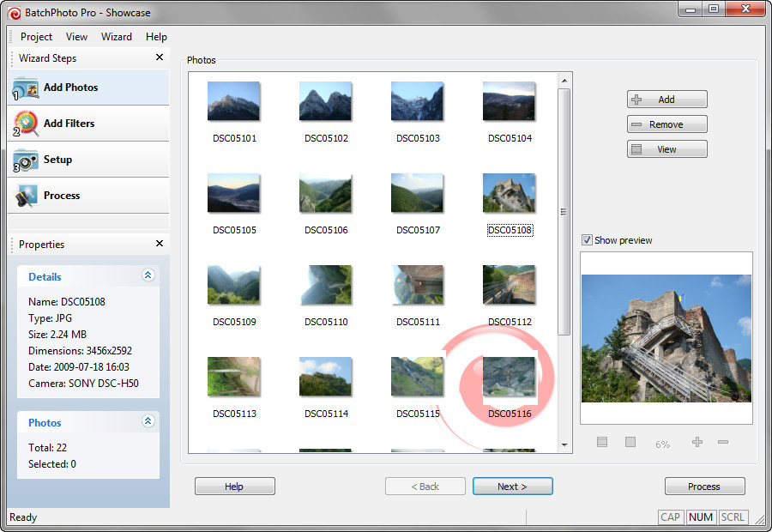Click the Add button
The width and height of the screenshot is (772, 532).
click(667, 100)
